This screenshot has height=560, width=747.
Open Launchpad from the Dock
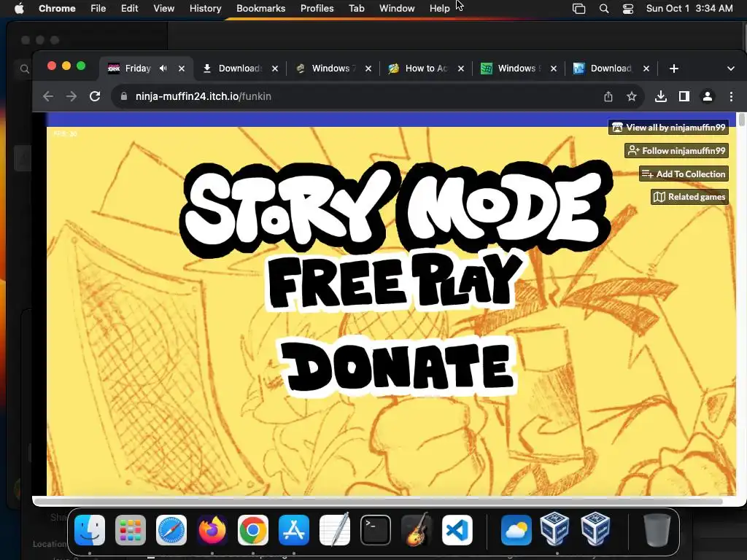131,530
